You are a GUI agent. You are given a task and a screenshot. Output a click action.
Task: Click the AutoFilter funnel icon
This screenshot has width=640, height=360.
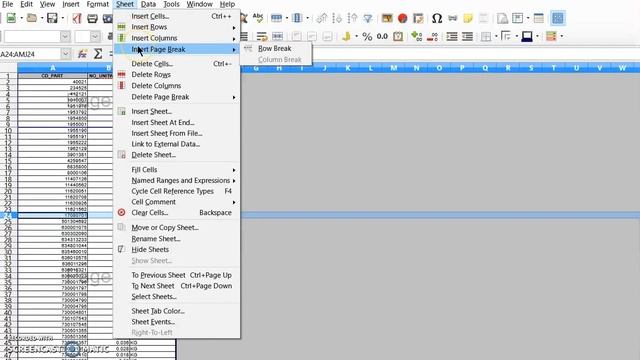pos(368,18)
